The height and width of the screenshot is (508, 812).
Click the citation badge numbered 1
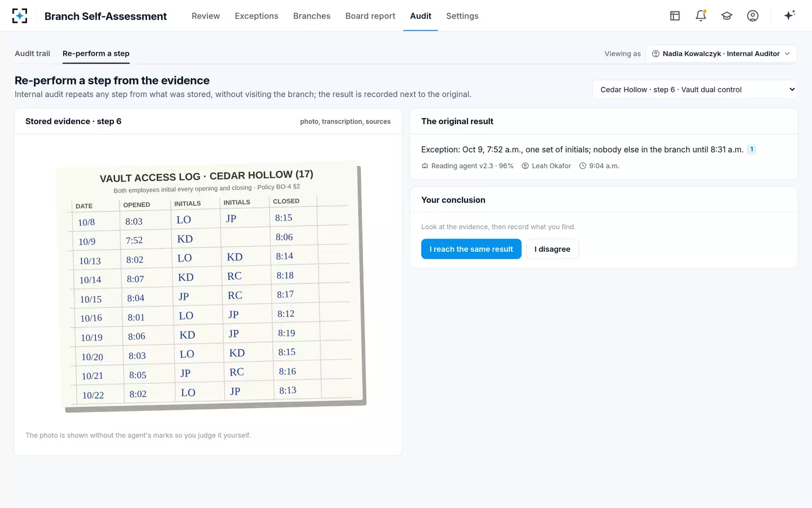click(752, 150)
